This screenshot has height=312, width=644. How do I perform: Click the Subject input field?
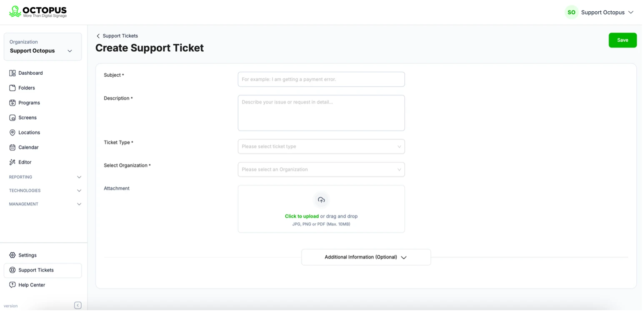click(x=322, y=80)
